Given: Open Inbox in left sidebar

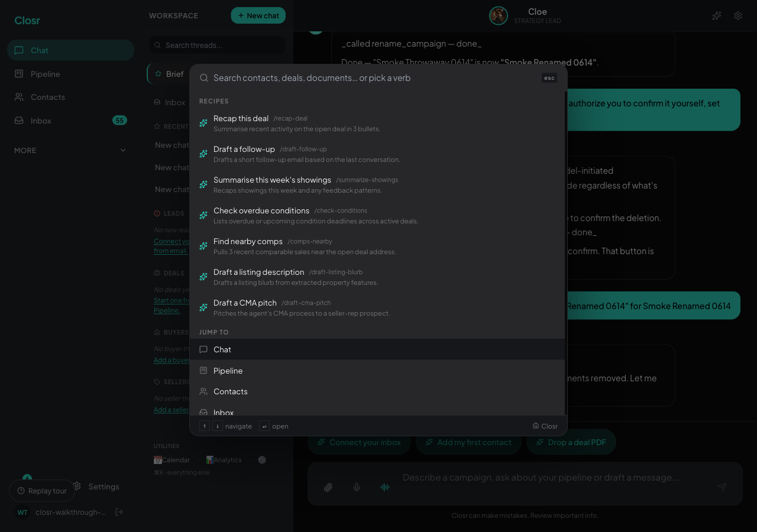Looking at the screenshot, I should (x=71, y=121).
